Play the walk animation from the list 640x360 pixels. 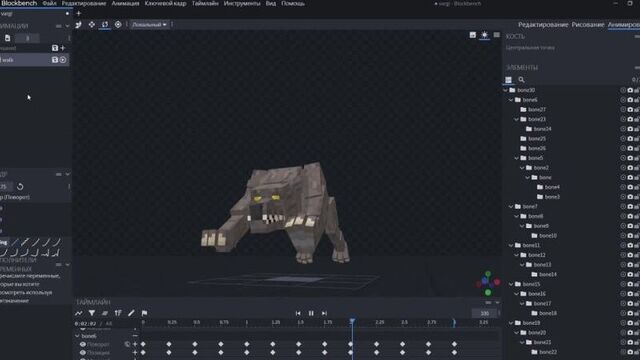(x=63, y=60)
